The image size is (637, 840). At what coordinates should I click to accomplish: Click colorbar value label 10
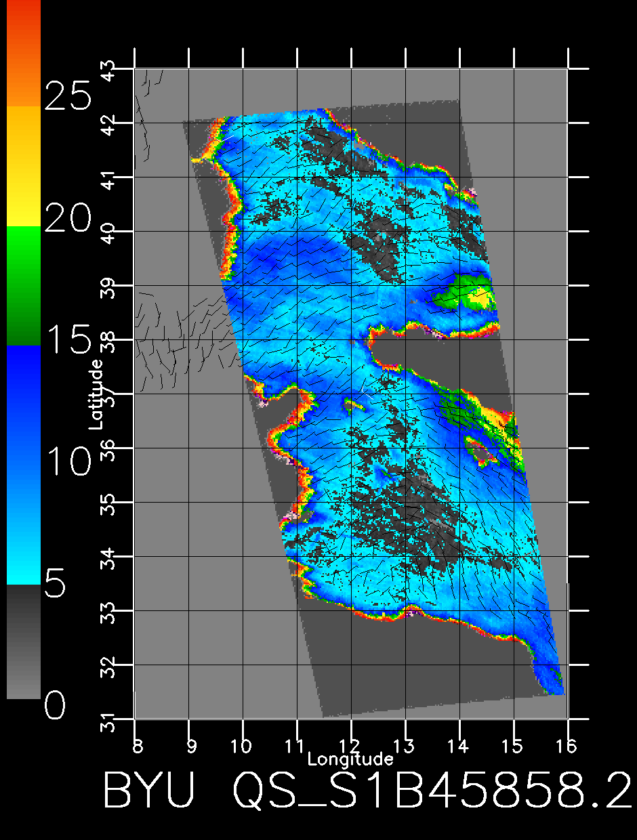tap(68, 462)
